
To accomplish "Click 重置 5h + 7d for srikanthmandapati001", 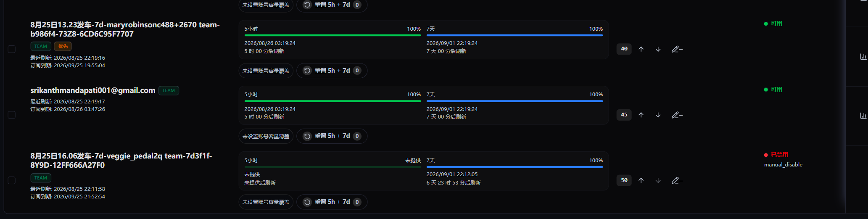I will (332, 136).
